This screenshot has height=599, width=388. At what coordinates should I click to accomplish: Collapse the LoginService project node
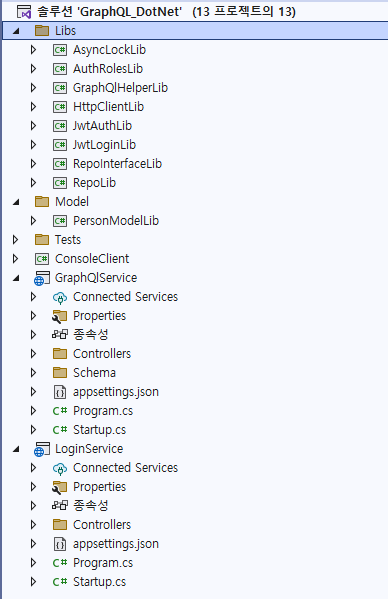[16, 450]
